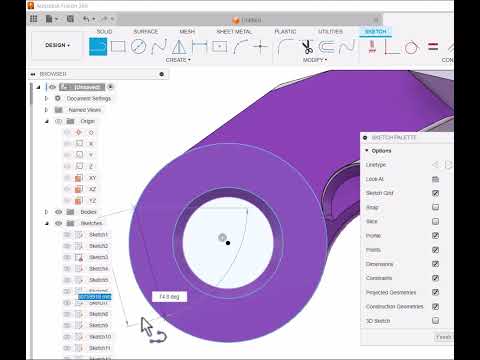Select the Project rectangle-with-dot tool
Image resolution: width=480 pixels, height=360 pixels.
tap(219, 47)
